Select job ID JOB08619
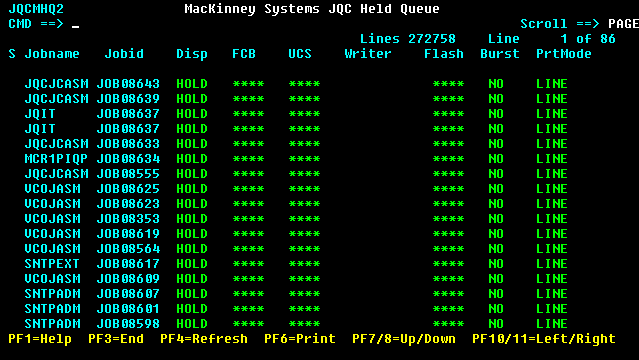This screenshot has width=639, height=360. coord(128,234)
